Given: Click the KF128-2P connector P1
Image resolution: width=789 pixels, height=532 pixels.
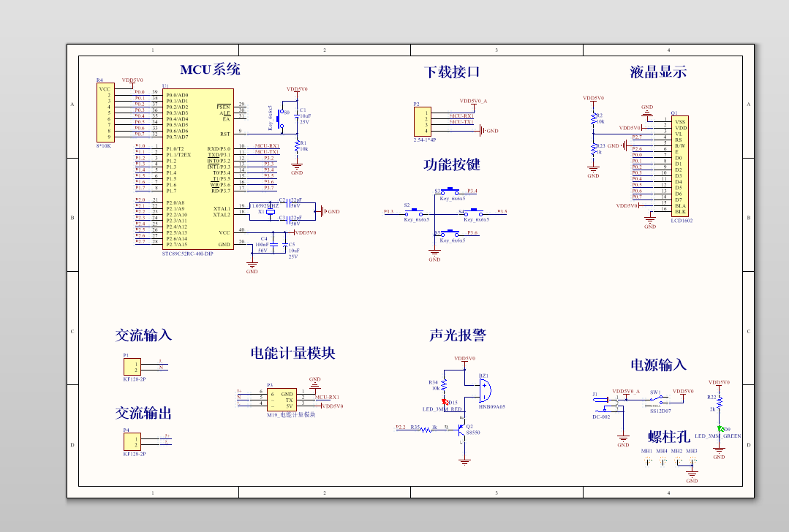Looking at the screenshot, I should coord(132,365).
